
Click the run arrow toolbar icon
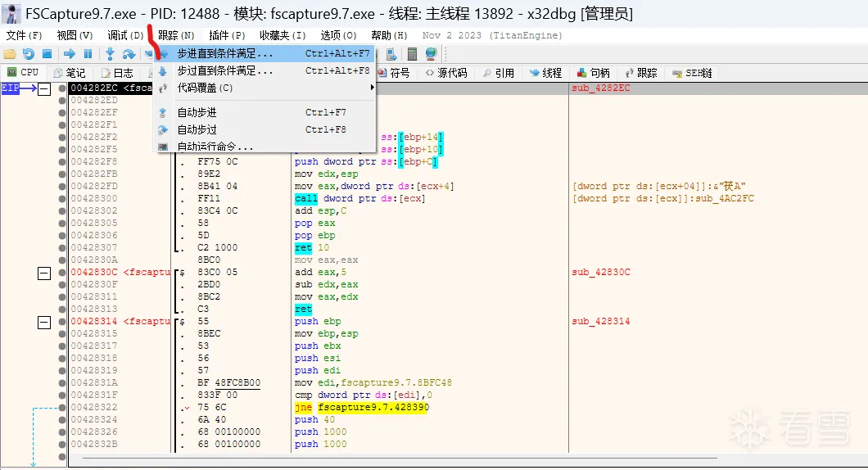[x=70, y=54]
